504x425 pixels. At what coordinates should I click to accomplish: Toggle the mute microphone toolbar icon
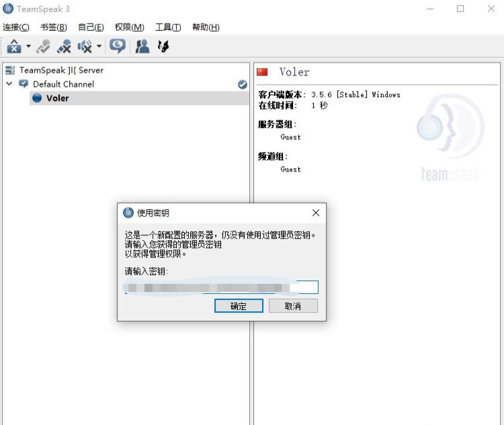64,46
